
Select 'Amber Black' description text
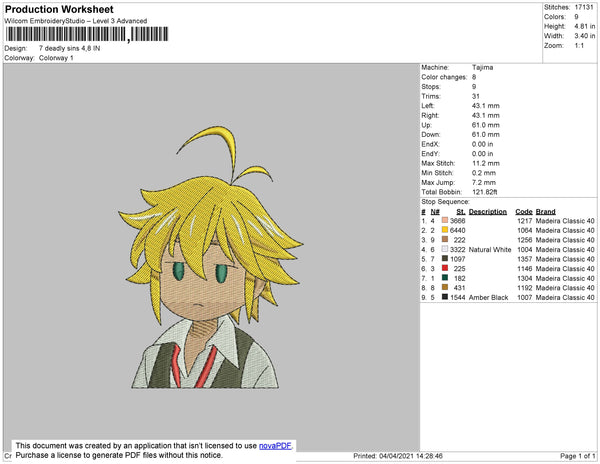[488, 297]
